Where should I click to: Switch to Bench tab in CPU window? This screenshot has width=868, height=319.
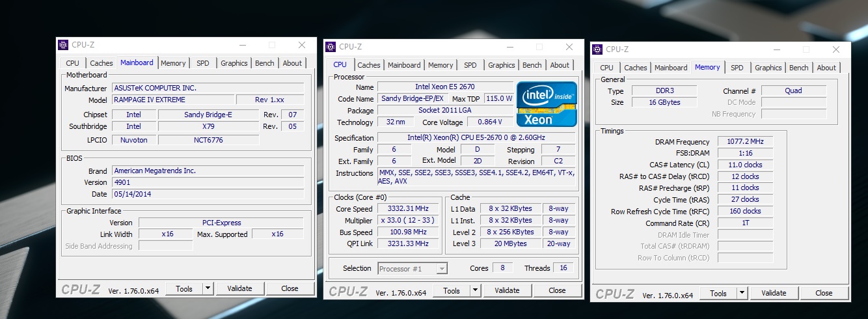coord(532,65)
